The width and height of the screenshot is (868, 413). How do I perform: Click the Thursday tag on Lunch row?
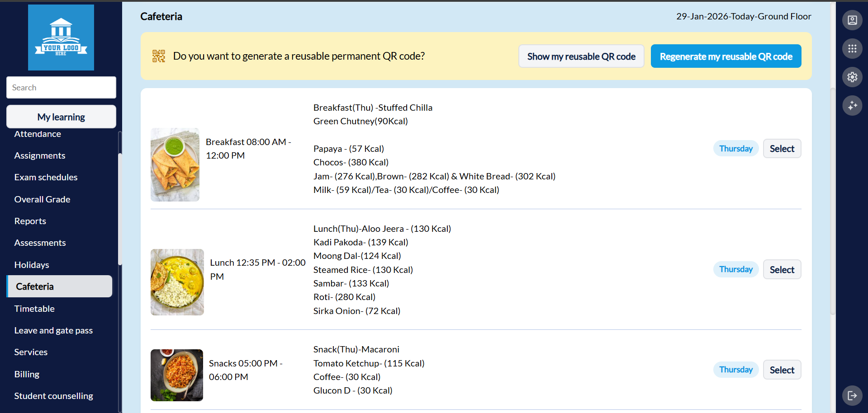coord(736,270)
